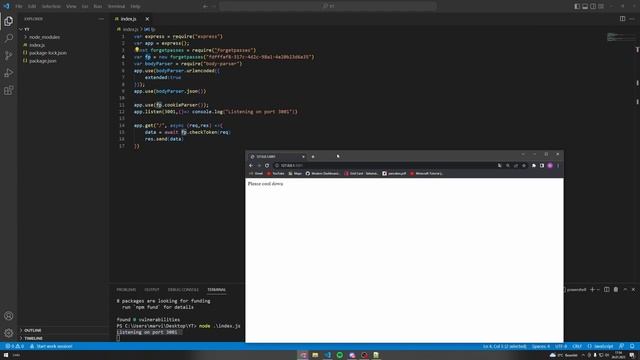Open the browser profile avatar
The image size is (640, 360).
point(550,165)
